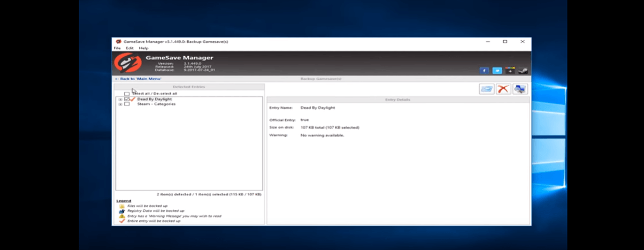Click the computer scan icon
644x250 pixels.
point(520,89)
